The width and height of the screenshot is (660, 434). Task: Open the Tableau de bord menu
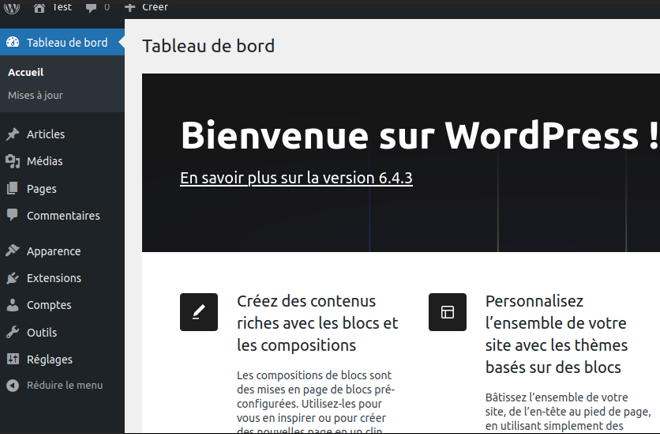[66, 43]
